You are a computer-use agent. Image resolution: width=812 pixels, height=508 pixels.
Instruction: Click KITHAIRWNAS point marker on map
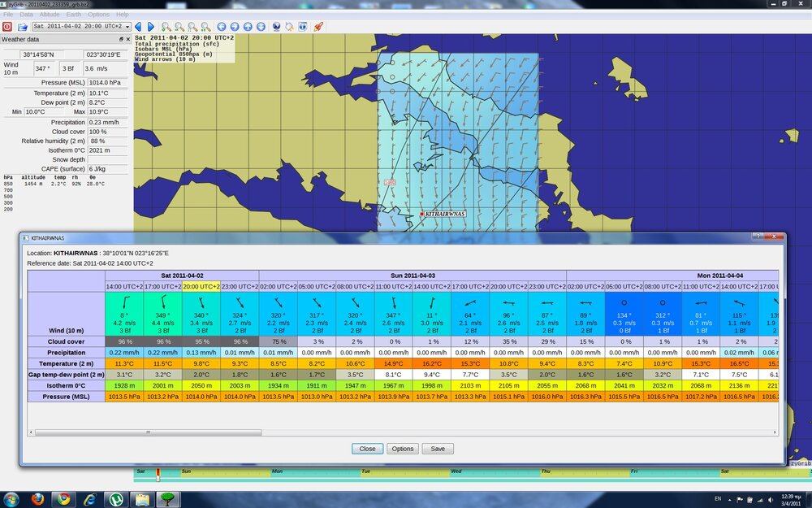(422, 214)
